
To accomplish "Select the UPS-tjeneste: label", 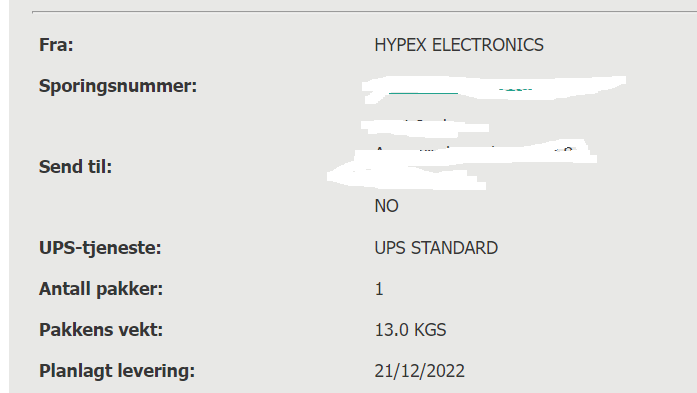I will coord(100,248).
